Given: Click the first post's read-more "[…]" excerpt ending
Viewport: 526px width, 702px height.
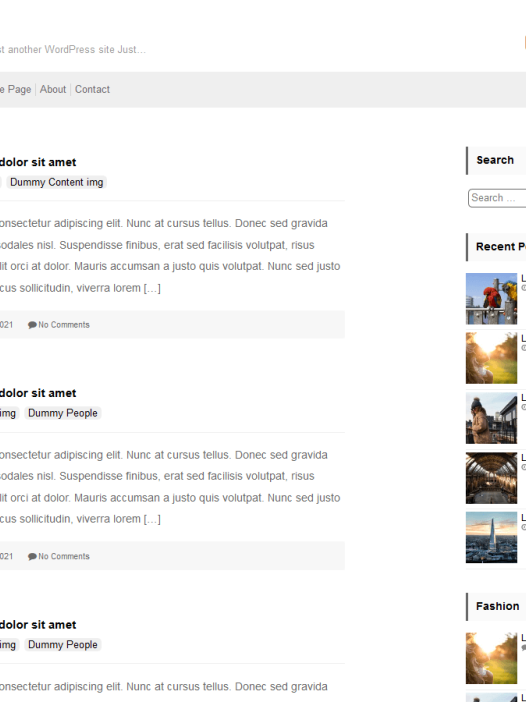Looking at the screenshot, I should click(x=152, y=288).
